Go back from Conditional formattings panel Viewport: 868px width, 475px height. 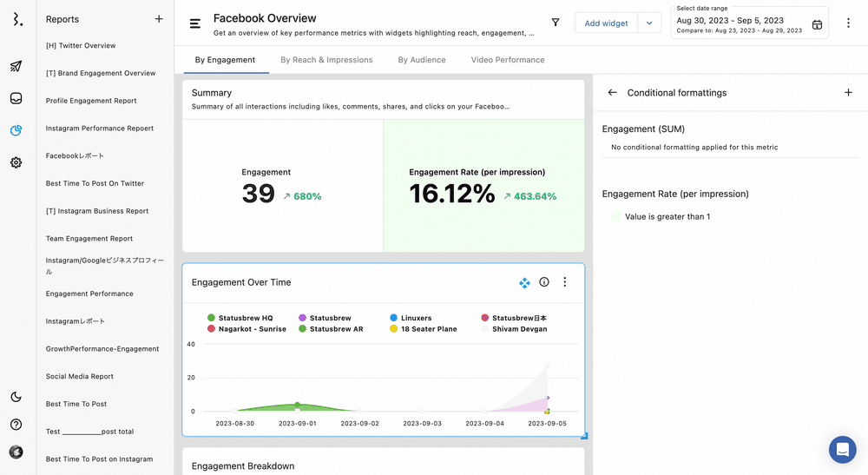(x=613, y=93)
